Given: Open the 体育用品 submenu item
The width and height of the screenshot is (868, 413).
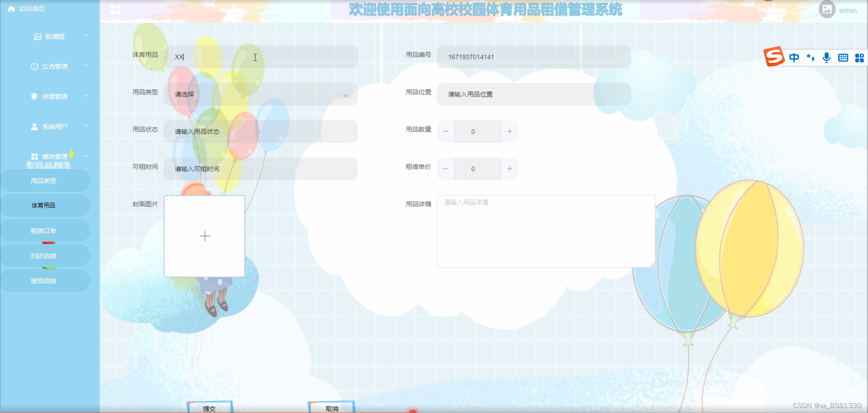Looking at the screenshot, I should [45, 205].
